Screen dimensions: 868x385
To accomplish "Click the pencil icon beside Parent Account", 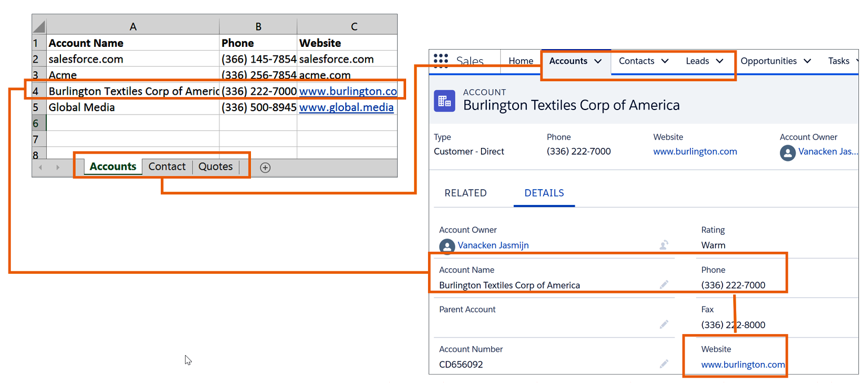I will (x=664, y=325).
